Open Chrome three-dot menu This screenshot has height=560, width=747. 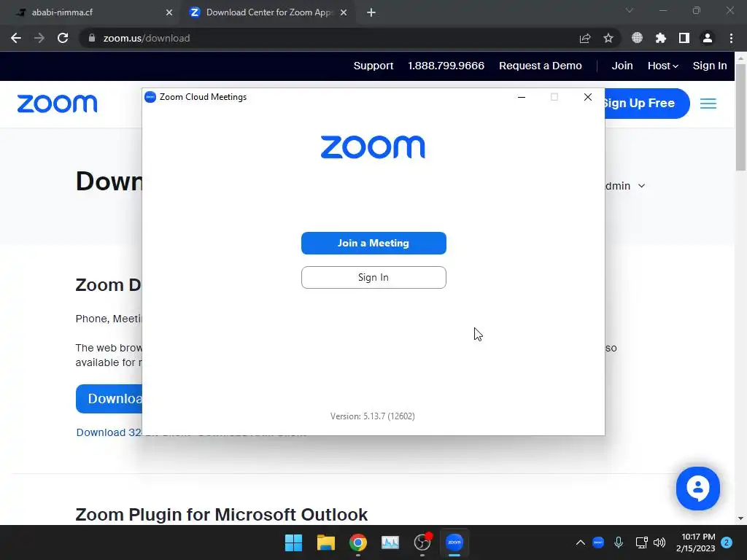(731, 38)
